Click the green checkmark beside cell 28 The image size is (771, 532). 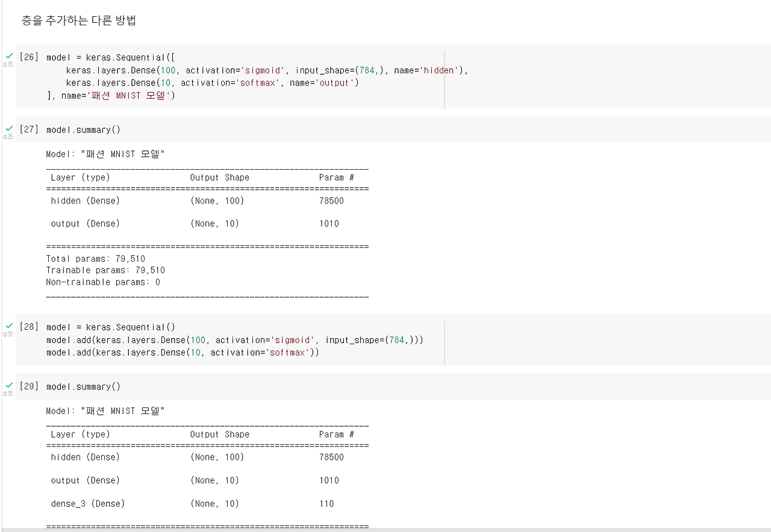(9, 326)
